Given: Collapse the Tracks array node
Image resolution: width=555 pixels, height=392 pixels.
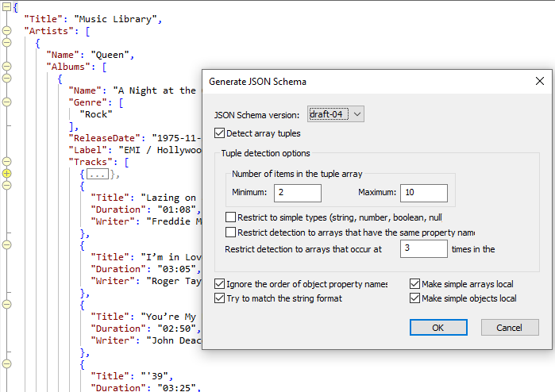Looking at the screenshot, I should [x=6, y=161].
